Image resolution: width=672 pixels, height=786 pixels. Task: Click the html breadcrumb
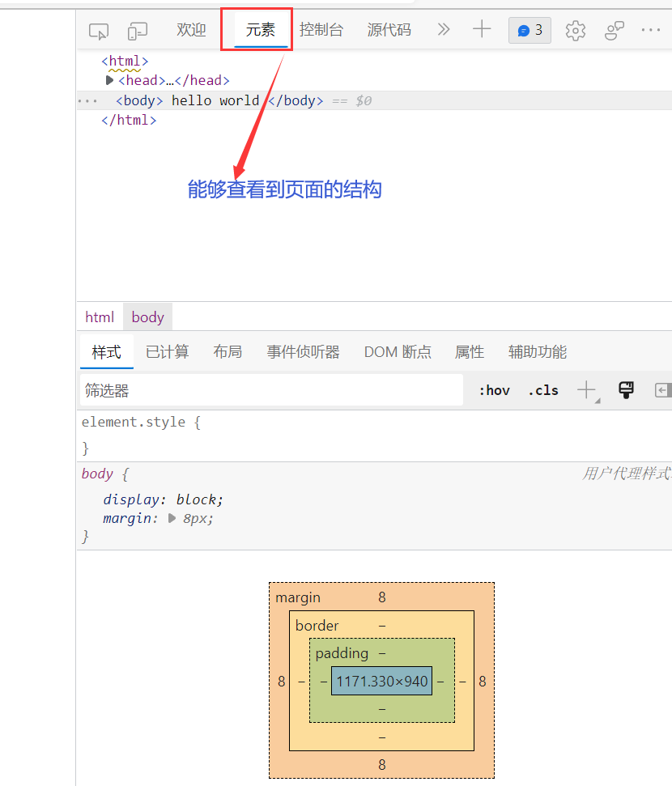tap(100, 317)
